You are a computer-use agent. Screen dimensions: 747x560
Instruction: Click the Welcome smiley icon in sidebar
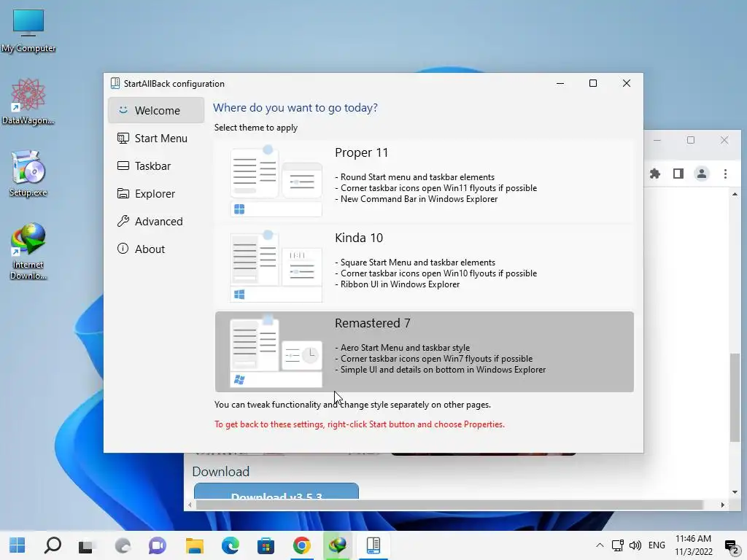[x=123, y=110]
